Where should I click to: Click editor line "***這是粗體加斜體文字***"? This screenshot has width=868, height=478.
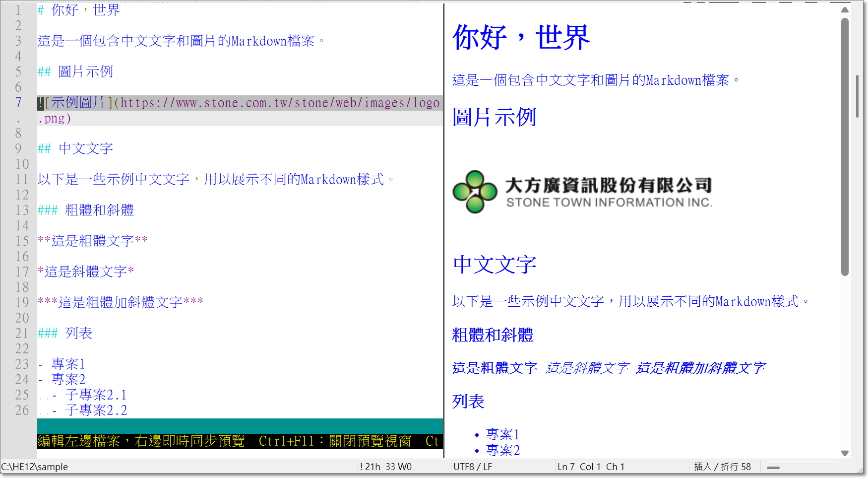[x=121, y=302]
